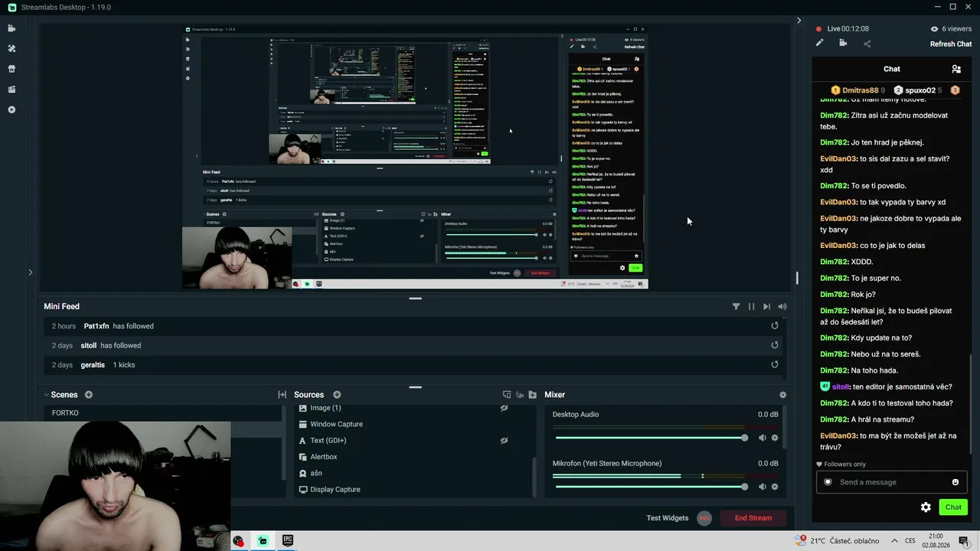The width and height of the screenshot is (980, 551).
Task: Toggle the REC recording button
Action: coord(704,518)
